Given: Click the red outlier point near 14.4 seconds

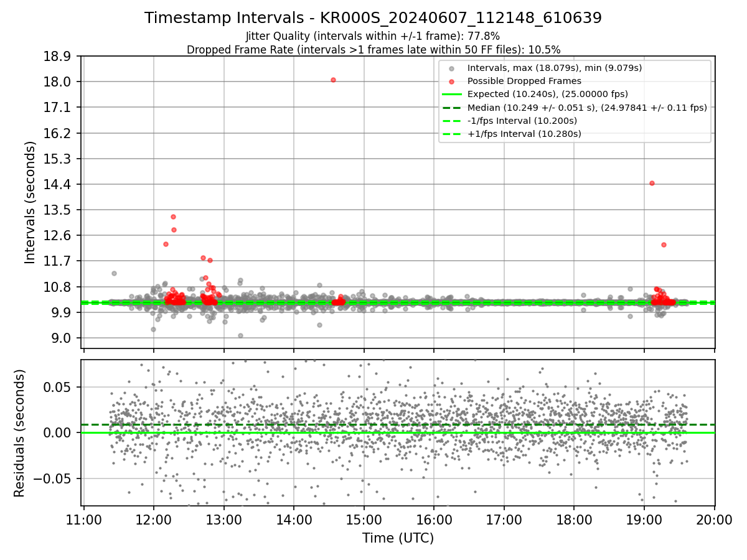Looking at the screenshot, I should point(652,183).
